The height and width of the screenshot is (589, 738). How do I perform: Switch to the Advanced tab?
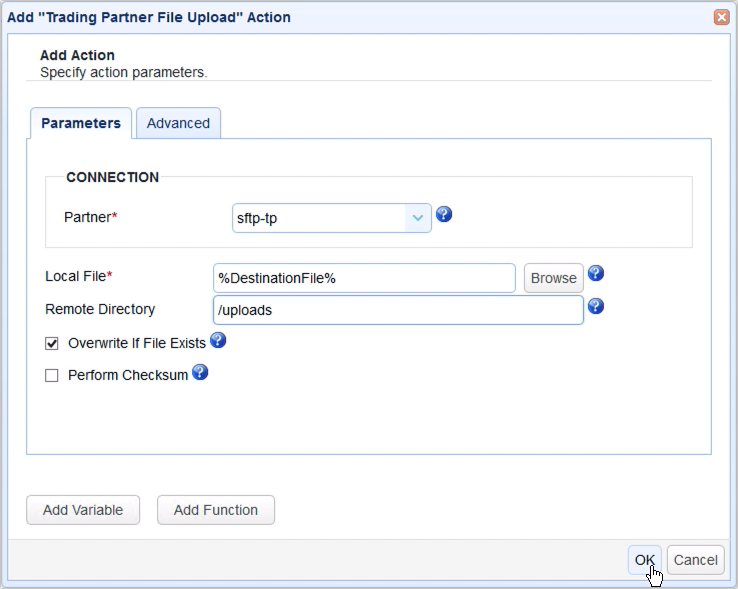pos(178,123)
